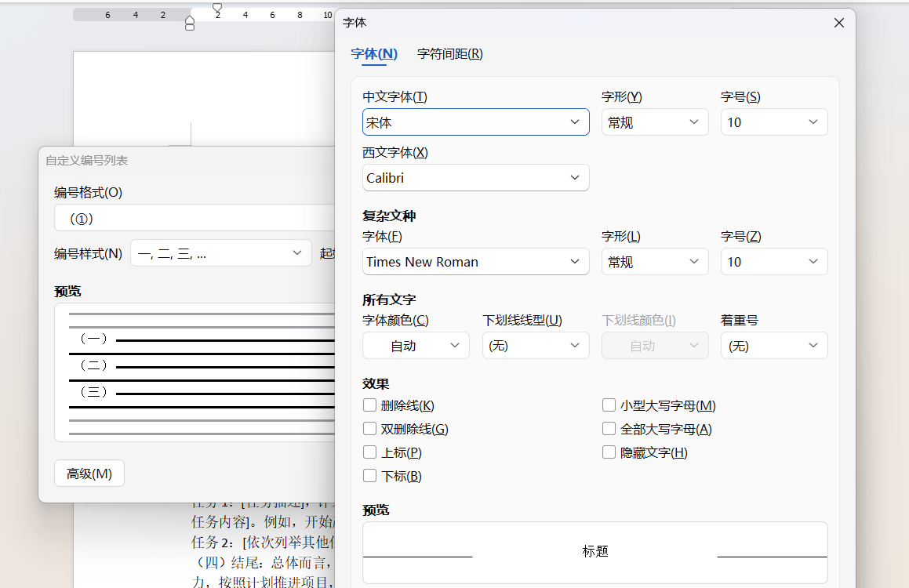
Task: Enable the 小型大写字母 effect
Action: [x=609, y=405]
